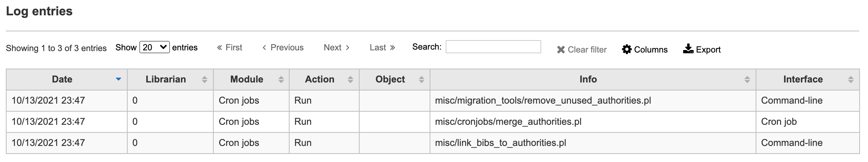Image resolution: width=868 pixels, height=162 pixels.
Task: Go to Previous page of entries
Action: coord(283,47)
